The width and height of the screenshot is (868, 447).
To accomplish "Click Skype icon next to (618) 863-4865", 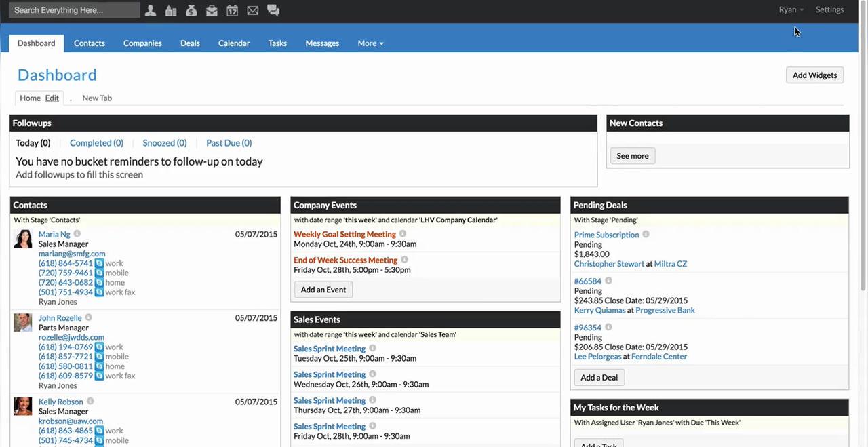I will click(99, 431).
